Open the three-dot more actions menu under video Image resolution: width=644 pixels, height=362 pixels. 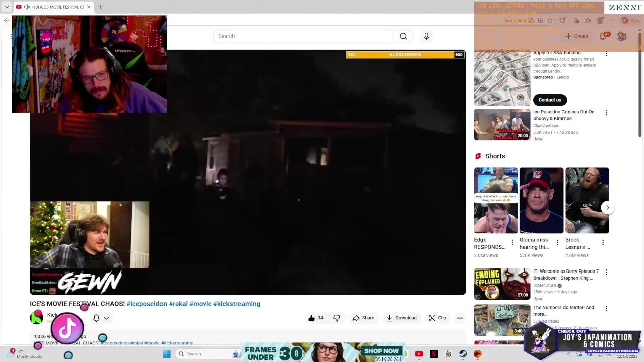tap(460, 318)
